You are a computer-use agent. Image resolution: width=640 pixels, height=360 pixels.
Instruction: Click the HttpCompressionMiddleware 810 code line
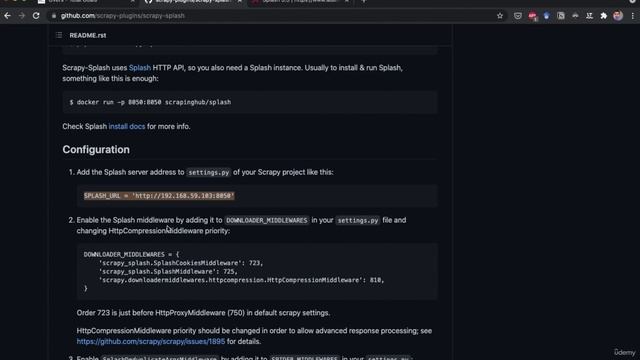[x=241, y=280]
